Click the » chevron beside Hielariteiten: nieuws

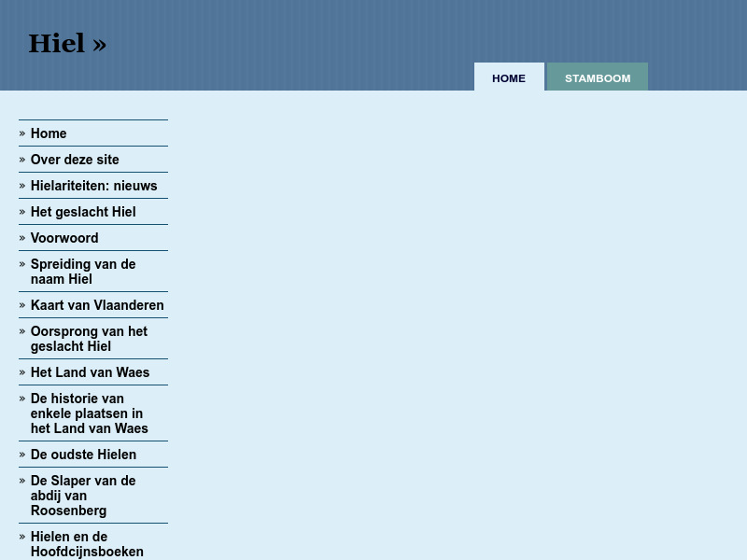click(22, 186)
